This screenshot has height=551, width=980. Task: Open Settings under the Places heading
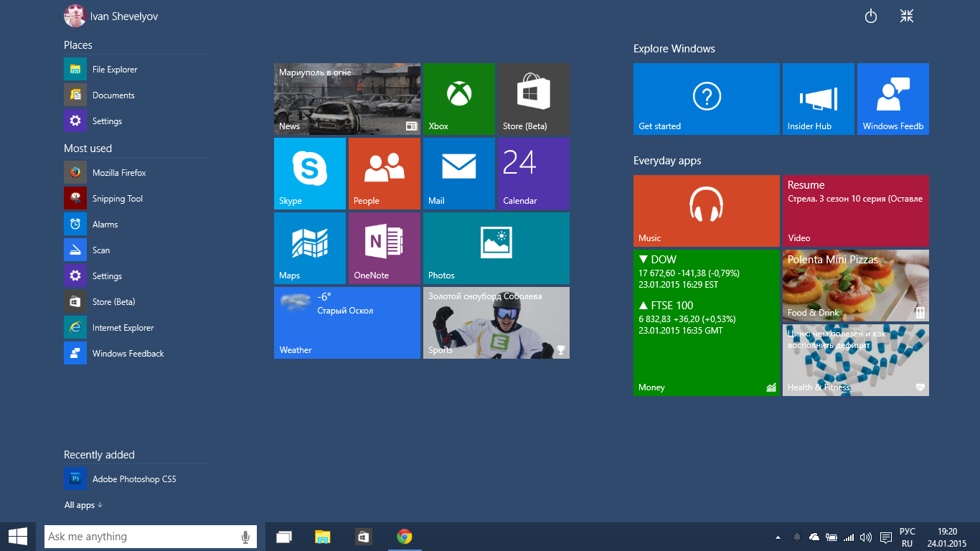click(x=137, y=121)
